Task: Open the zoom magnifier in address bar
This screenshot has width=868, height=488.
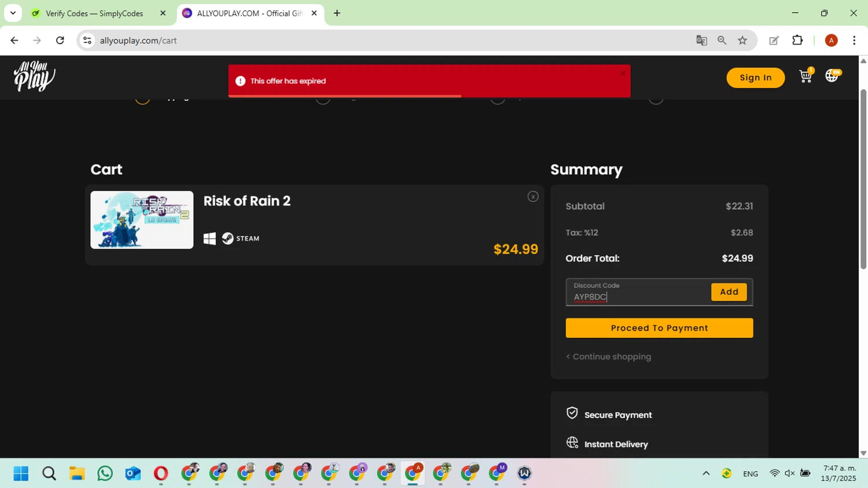Action: pyautogui.click(x=722, y=41)
